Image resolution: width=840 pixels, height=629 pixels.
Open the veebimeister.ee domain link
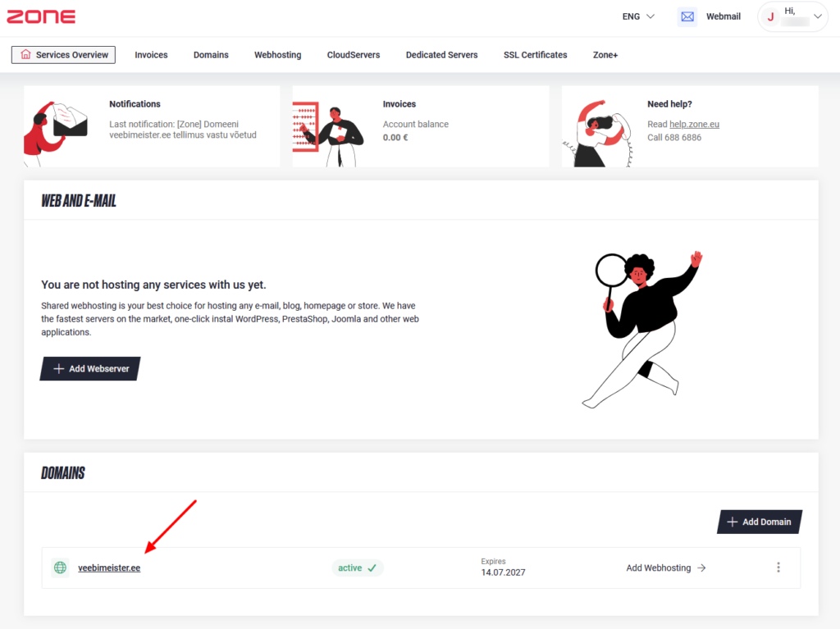tap(109, 567)
